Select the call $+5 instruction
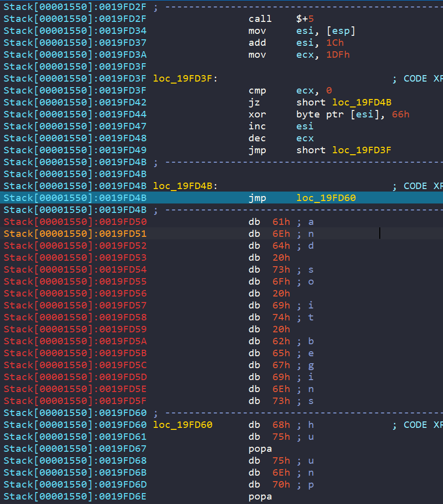The height and width of the screenshot is (504, 443). tap(281, 18)
